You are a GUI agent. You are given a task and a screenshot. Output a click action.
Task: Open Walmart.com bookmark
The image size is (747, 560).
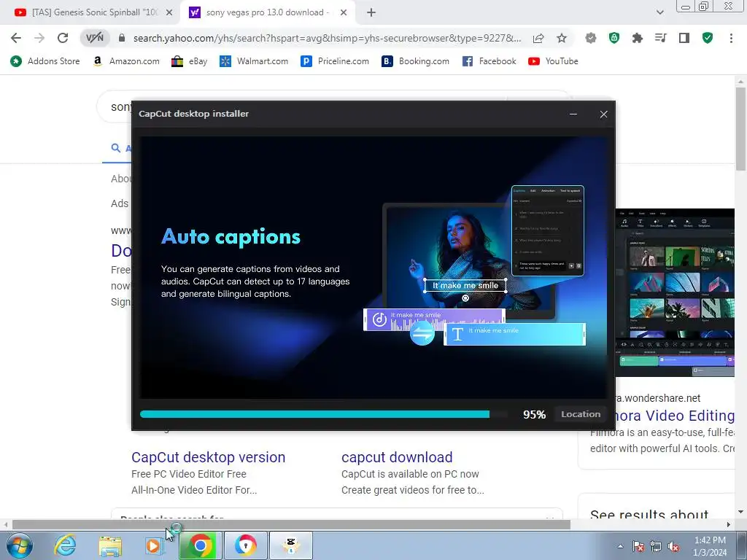click(x=254, y=61)
